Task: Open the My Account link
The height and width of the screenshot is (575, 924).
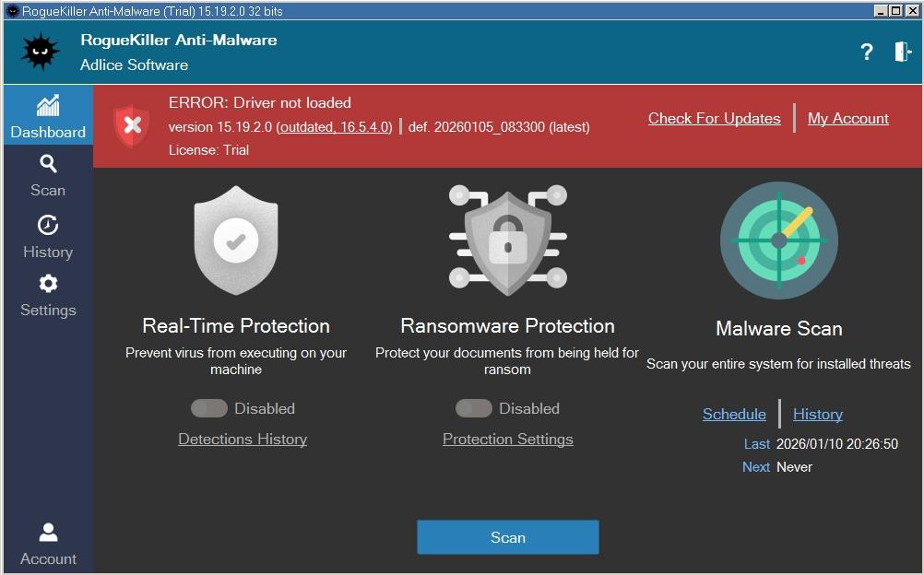Action: pyautogui.click(x=848, y=119)
